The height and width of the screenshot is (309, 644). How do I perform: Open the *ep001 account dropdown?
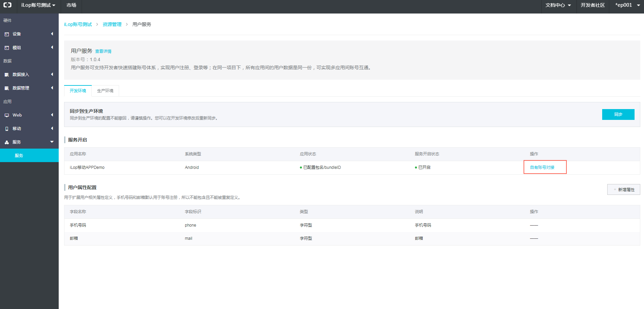[627, 5]
